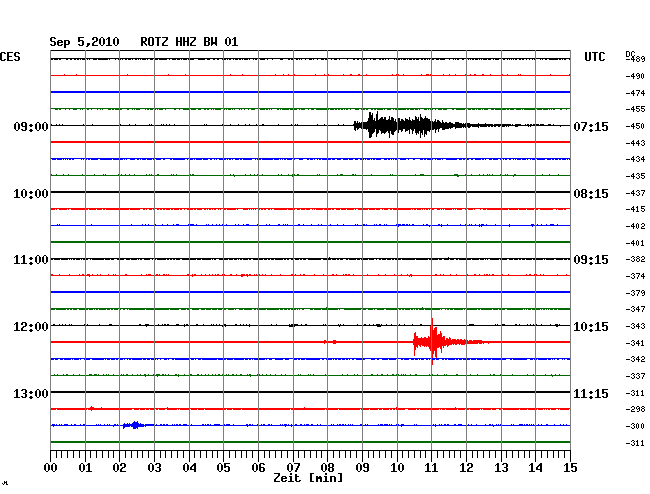Select the DC value -342

coord(635,359)
